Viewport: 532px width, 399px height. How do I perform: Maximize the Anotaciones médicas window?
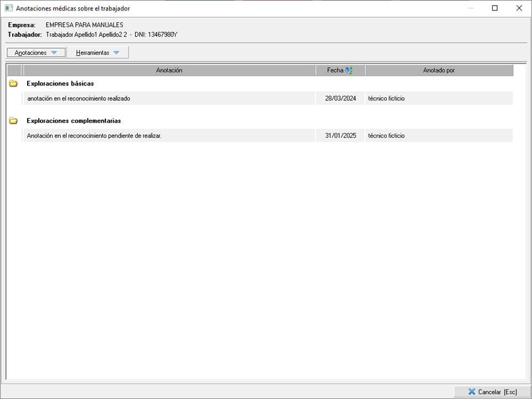coord(495,8)
